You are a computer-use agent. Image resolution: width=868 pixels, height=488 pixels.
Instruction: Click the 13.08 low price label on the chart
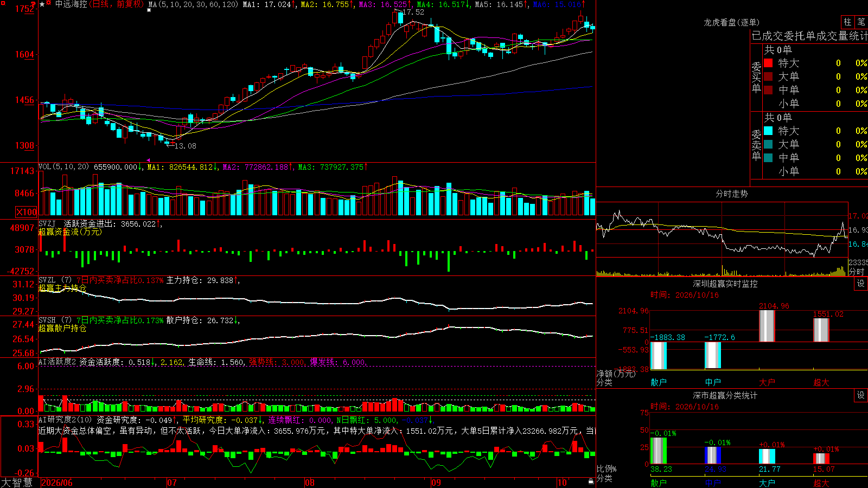[x=185, y=146]
